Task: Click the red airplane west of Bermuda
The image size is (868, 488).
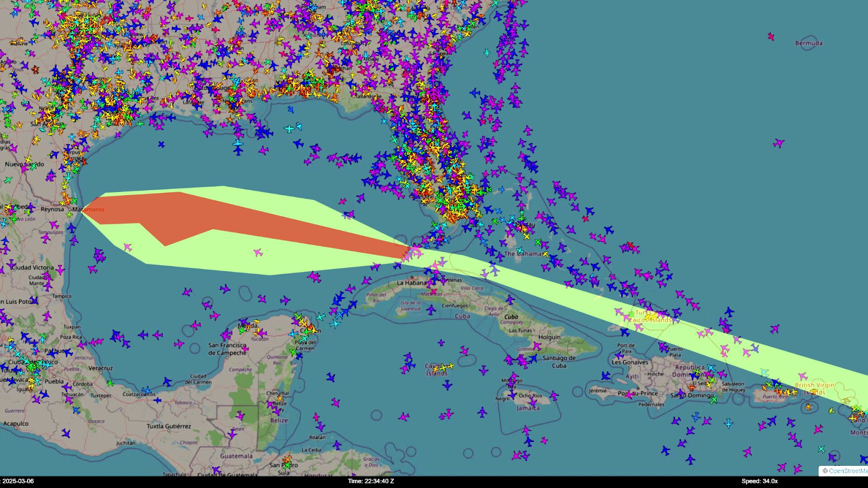Action: [x=771, y=37]
